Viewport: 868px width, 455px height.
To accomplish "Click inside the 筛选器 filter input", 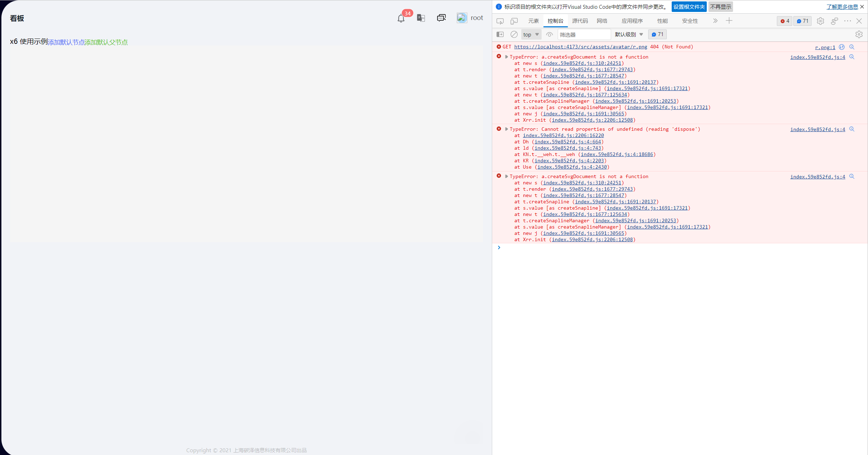I will tap(584, 34).
